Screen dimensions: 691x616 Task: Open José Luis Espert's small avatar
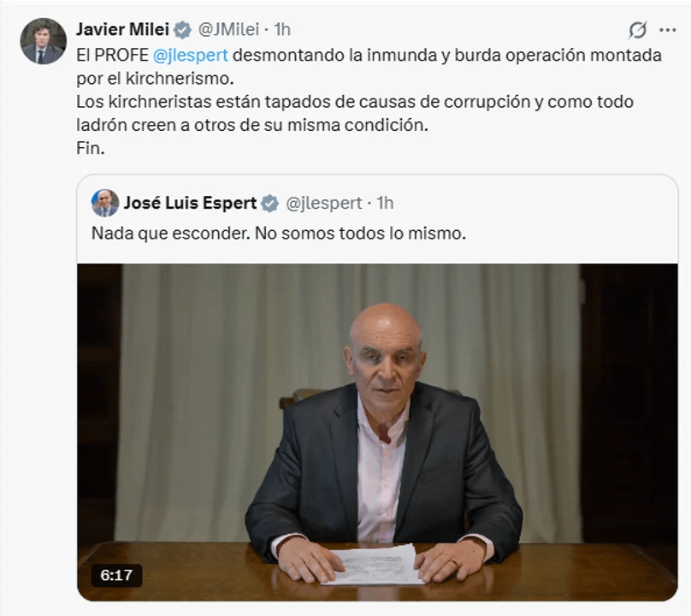point(105,204)
